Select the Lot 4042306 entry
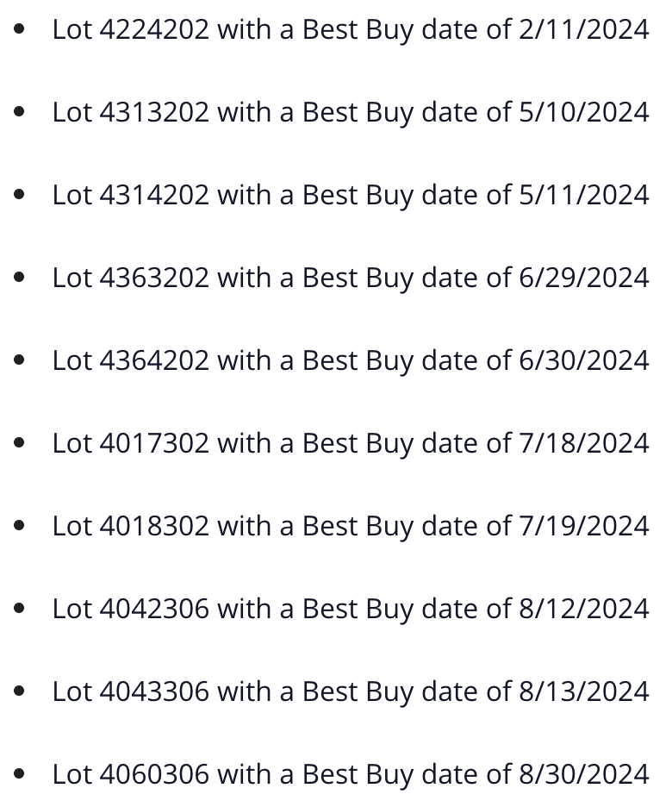Viewport: 672px width, 807px height. (x=351, y=610)
